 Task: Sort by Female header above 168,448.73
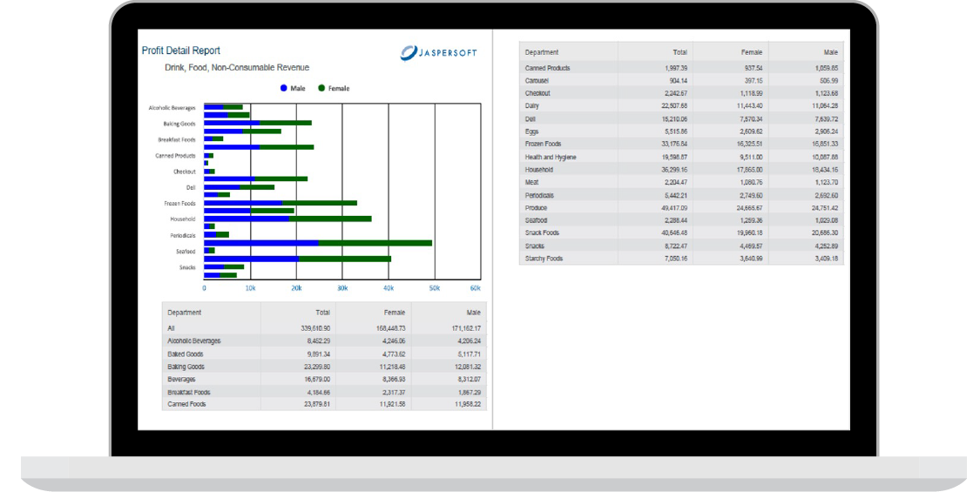395,313
